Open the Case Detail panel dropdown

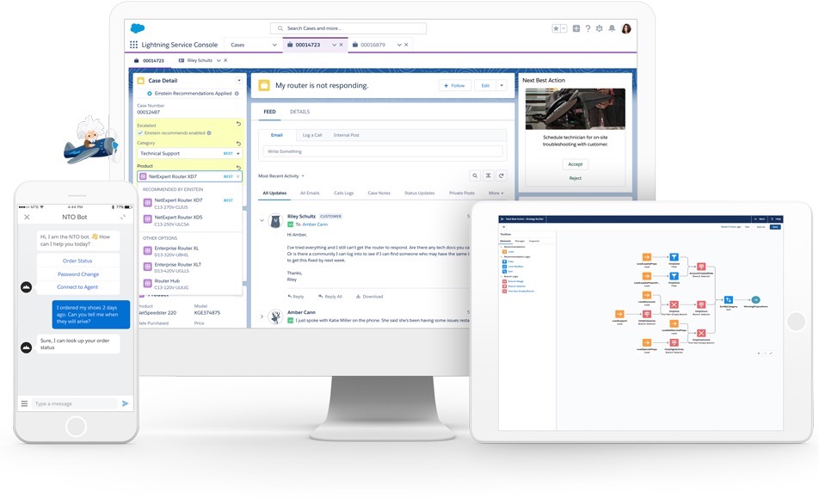[x=239, y=81]
